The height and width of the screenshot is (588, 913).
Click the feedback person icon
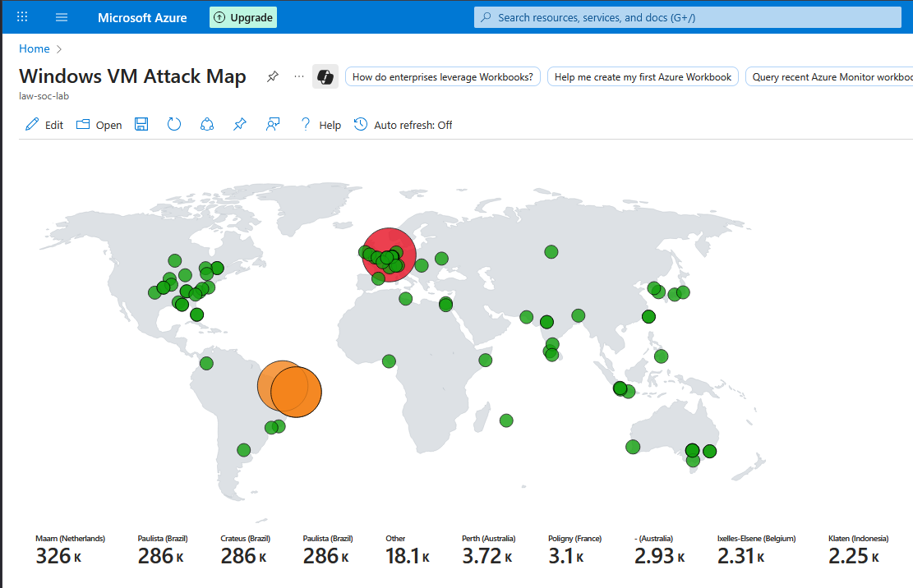click(273, 124)
